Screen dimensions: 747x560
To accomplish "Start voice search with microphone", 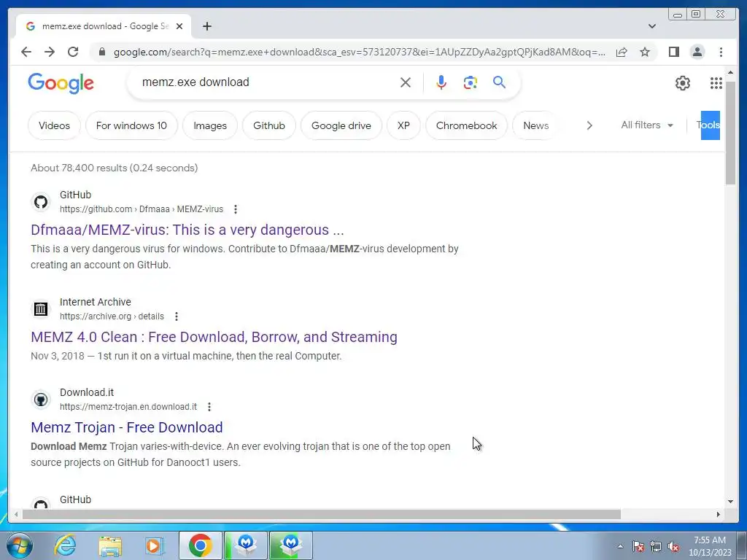I will [441, 82].
